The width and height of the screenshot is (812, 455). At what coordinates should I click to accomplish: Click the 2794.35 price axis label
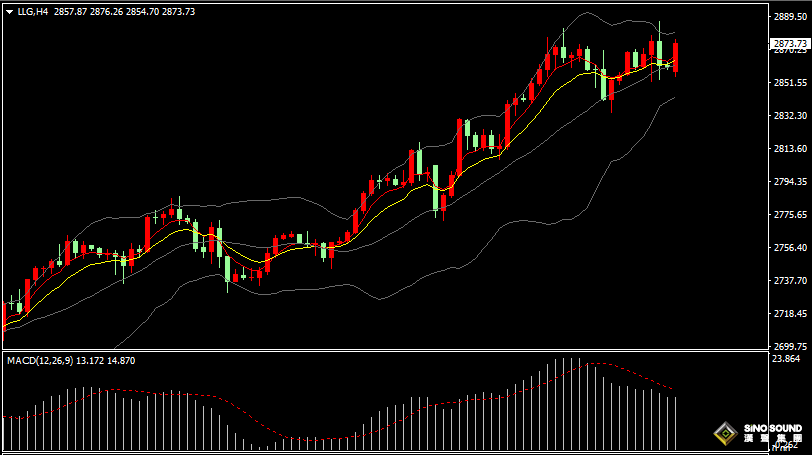[790, 182]
